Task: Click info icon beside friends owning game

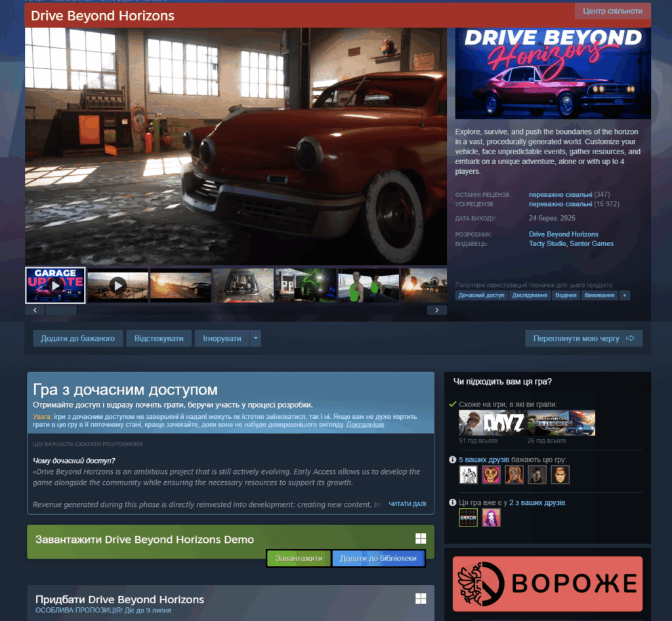Action: click(x=452, y=502)
